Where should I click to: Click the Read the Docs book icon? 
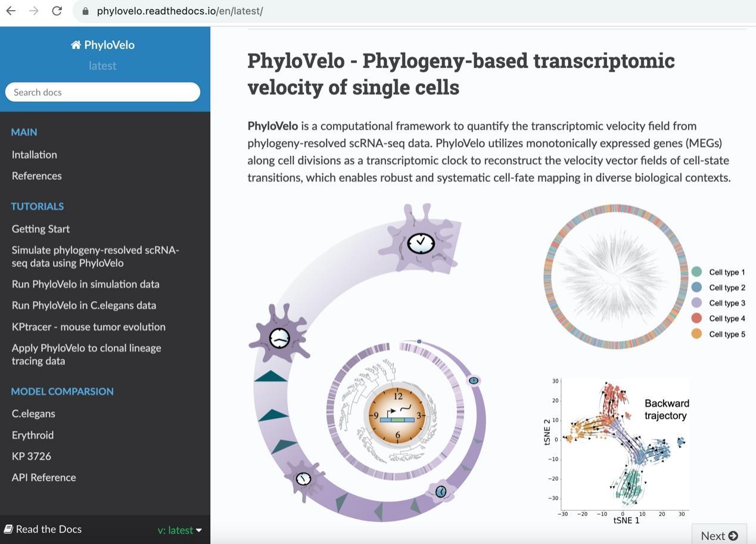(x=8, y=529)
